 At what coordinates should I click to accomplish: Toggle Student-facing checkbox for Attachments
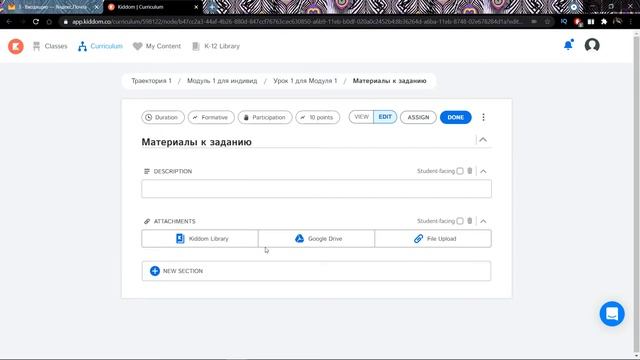460,221
